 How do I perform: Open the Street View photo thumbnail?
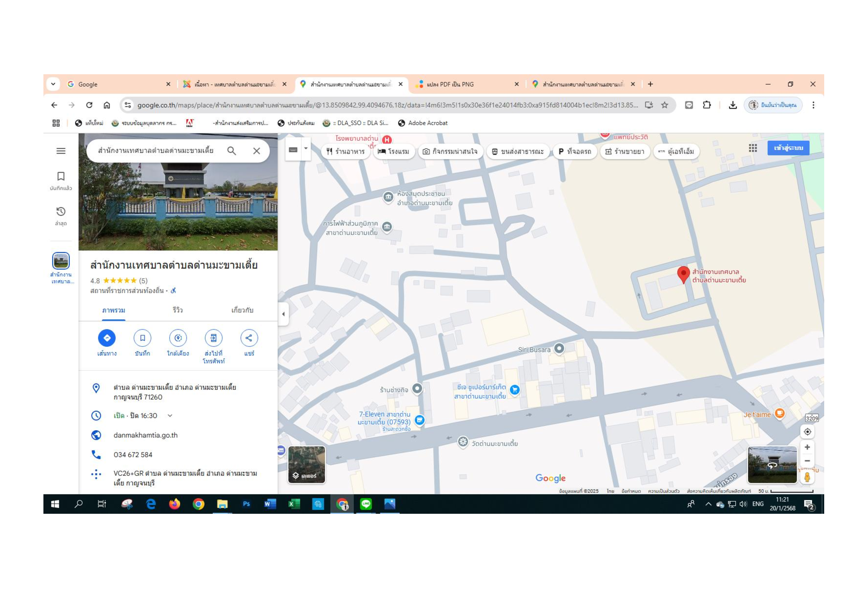click(x=772, y=465)
